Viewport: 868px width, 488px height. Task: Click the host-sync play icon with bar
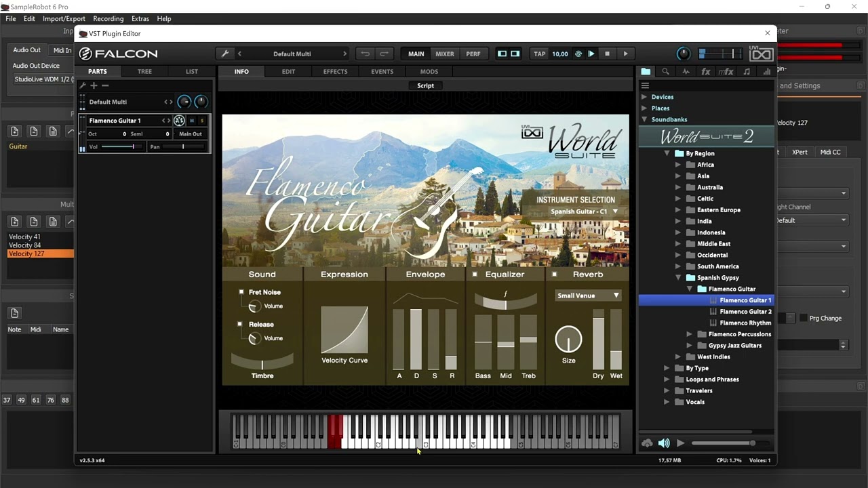(x=591, y=54)
